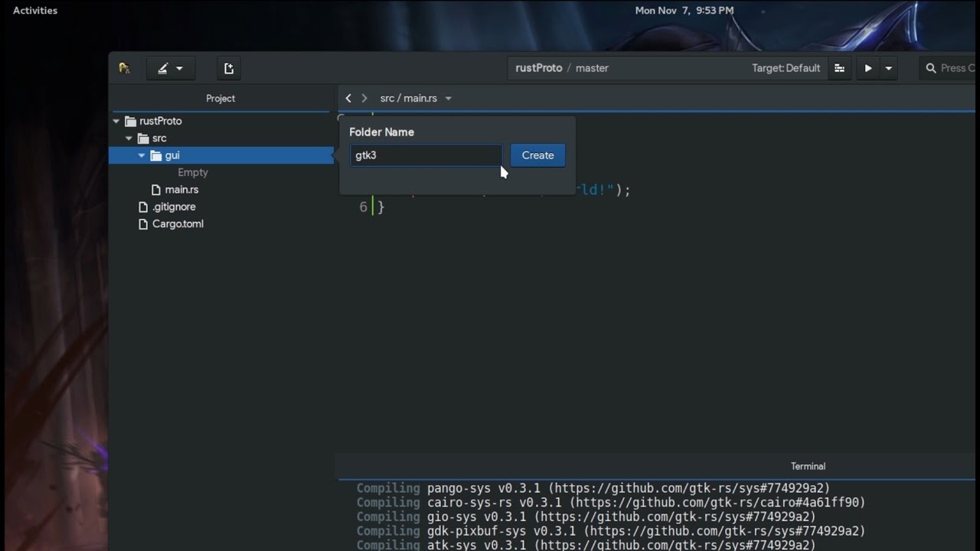980x551 pixels.
Task: Click the atk-sys compiling line in Terminal
Action: pos(586,545)
